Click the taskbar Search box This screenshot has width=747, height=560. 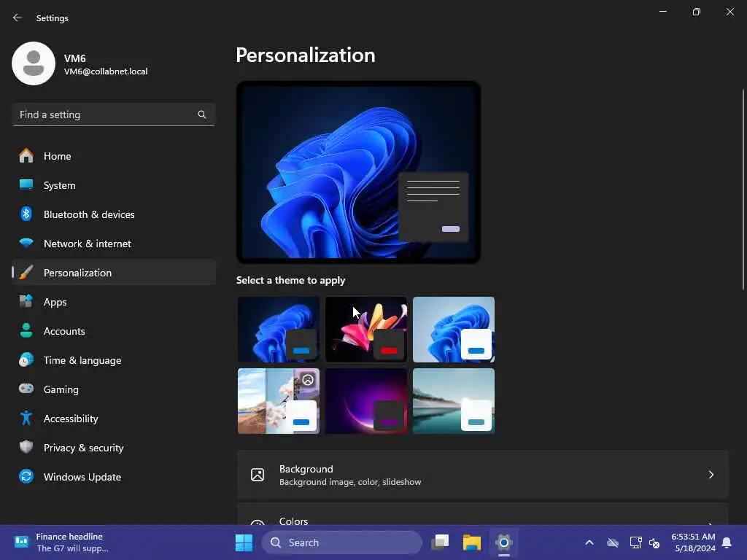coord(342,542)
